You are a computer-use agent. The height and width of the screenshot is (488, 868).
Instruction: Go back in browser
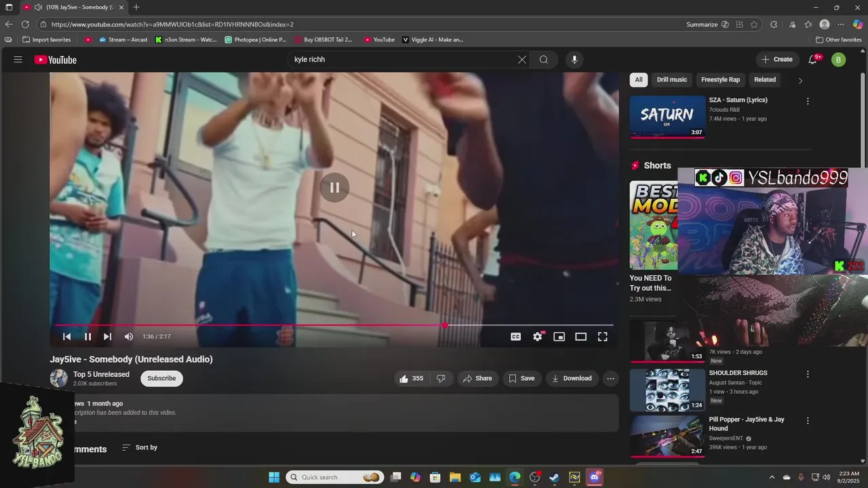(9, 24)
